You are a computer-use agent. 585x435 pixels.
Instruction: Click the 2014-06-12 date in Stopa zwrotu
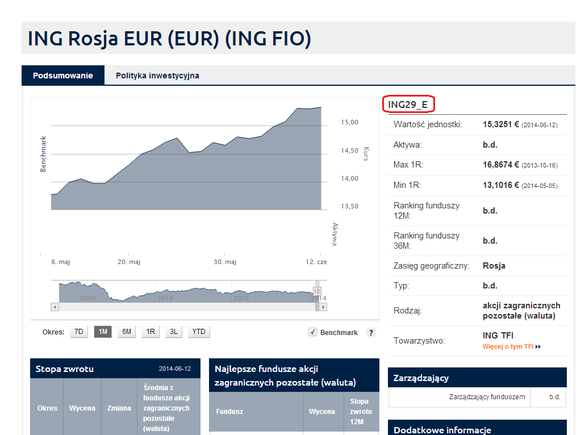[175, 369]
